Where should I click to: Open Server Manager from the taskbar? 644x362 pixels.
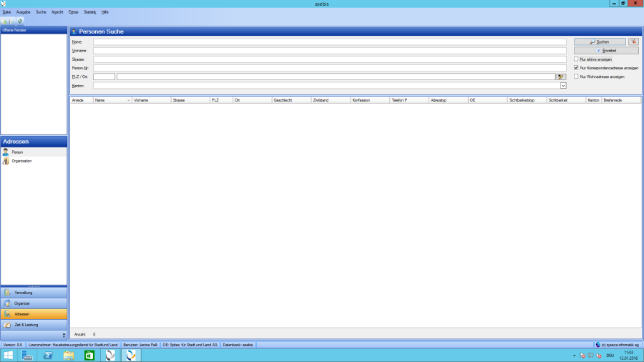[27, 355]
